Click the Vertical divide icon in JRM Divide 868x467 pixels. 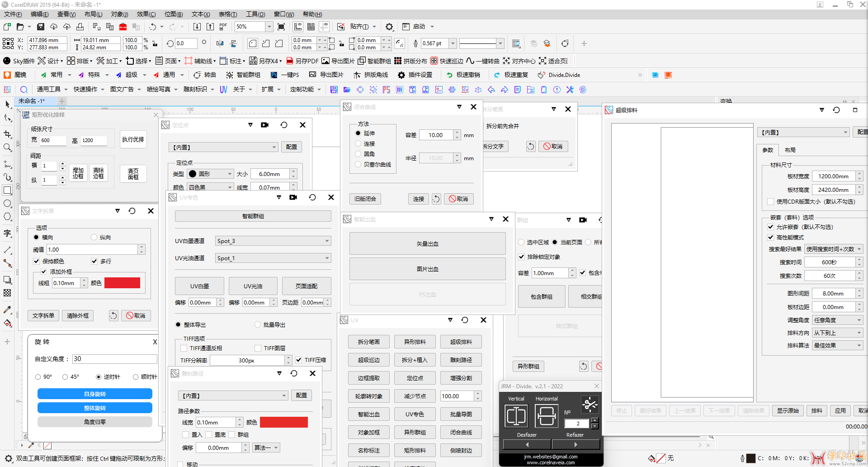click(516, 415)
